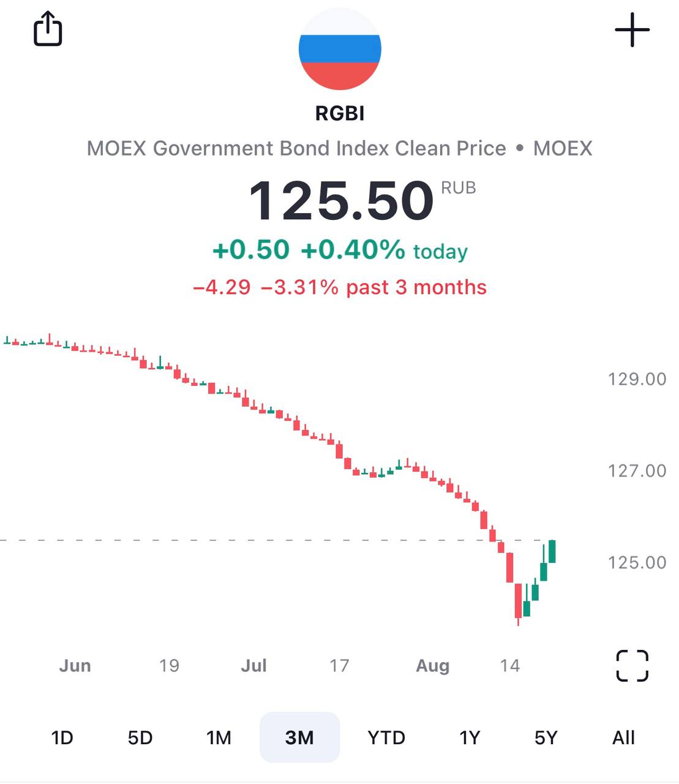The image size is (679, 784).
Task: Switch to the 5D range
Action: (140, 737)
